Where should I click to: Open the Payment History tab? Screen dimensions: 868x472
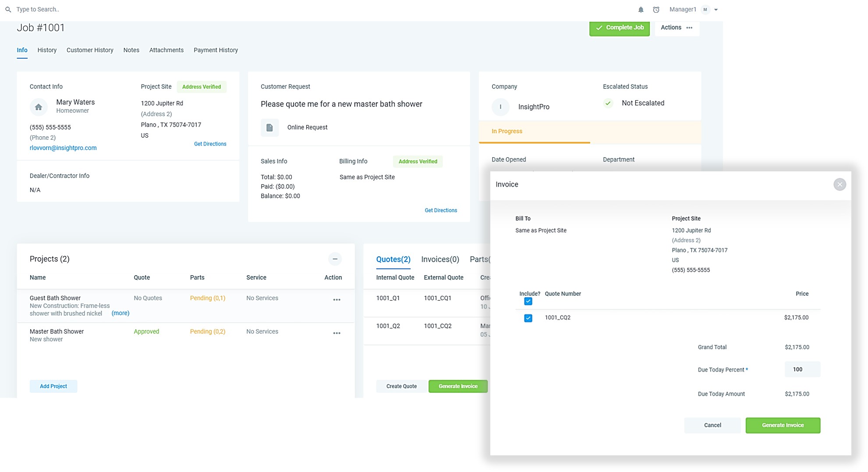click(216, 50)
